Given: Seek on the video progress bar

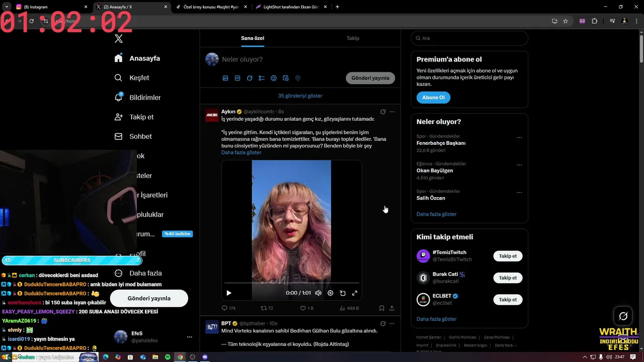Looking at the screenshot, I should (x=292, y=283).
